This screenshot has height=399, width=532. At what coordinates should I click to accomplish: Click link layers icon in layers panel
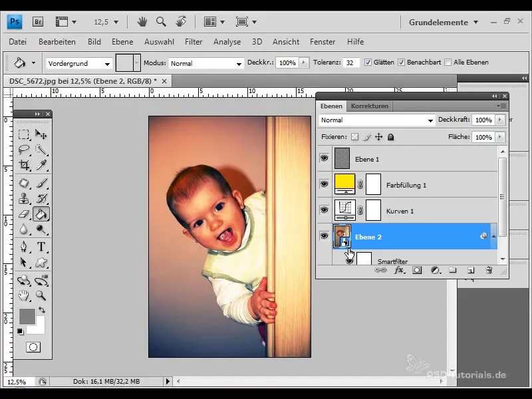[x=380, y=270]
